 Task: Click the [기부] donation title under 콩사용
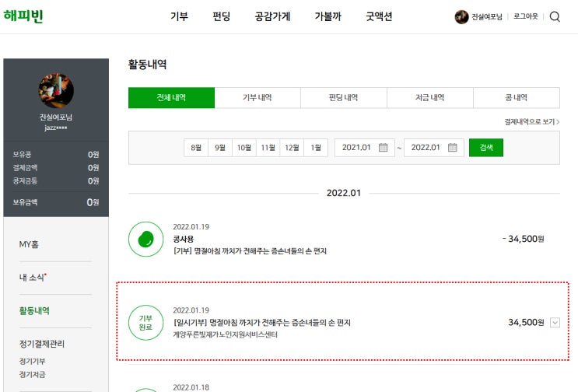tap(250, 251)
